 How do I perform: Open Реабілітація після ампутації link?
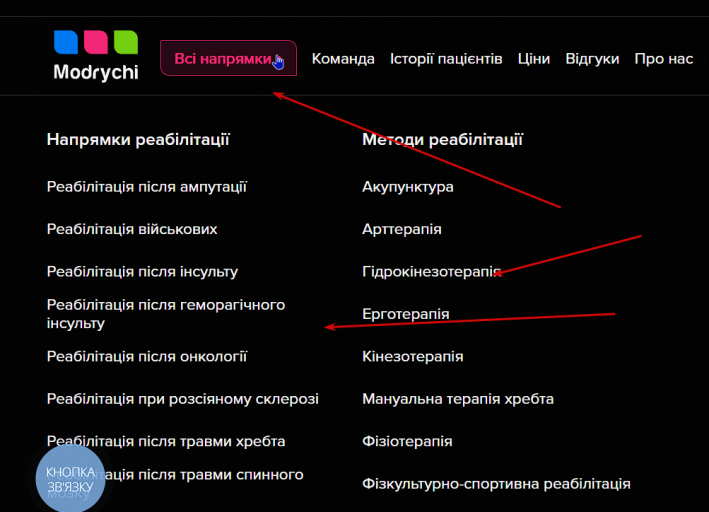tap(147, 187)
